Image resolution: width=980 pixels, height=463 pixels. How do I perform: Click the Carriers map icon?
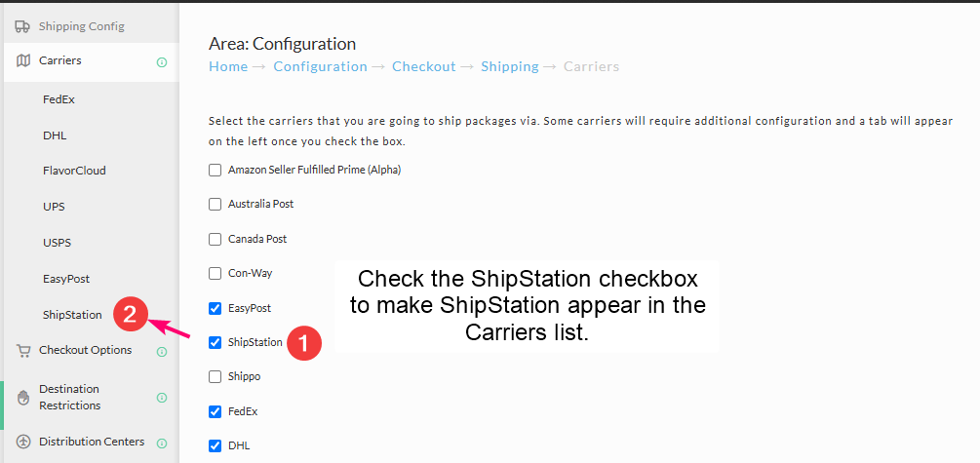click(x=23, y=60)
